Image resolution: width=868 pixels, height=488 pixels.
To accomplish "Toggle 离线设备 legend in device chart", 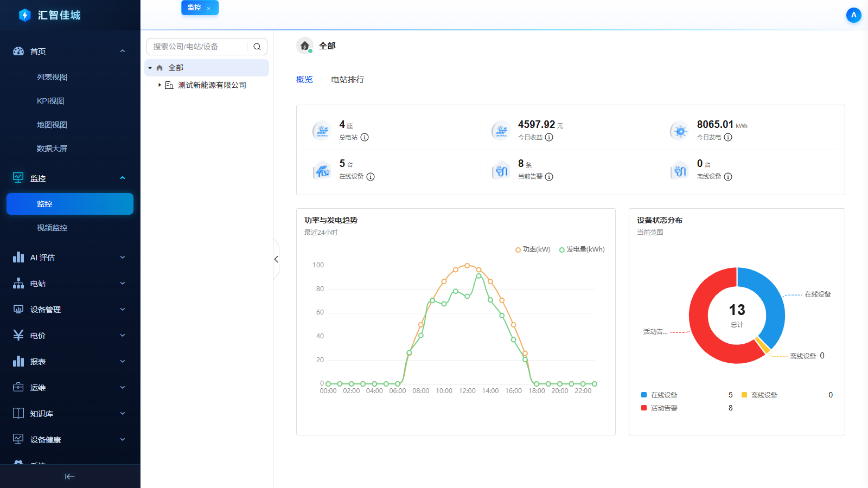I will click(x=759, y=395).
